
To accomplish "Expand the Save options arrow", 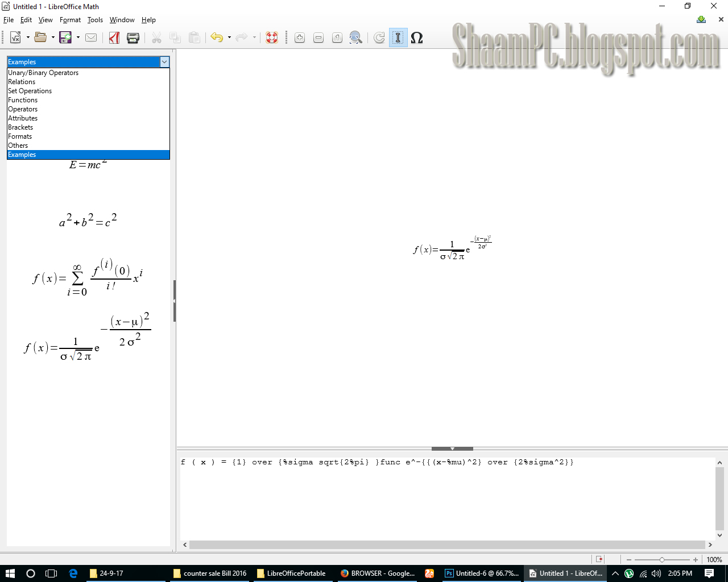I will coord(78,38).
